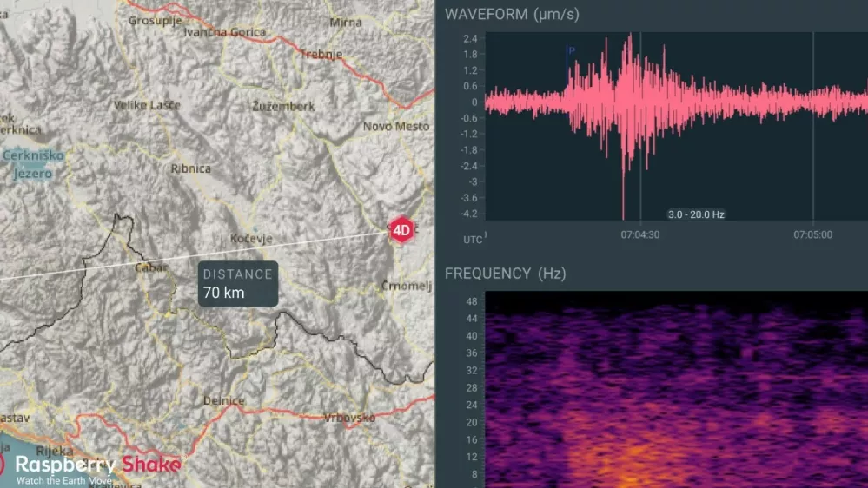
Task: Click the red 4D station hexagon marker
Action: (x=401, y=231)
